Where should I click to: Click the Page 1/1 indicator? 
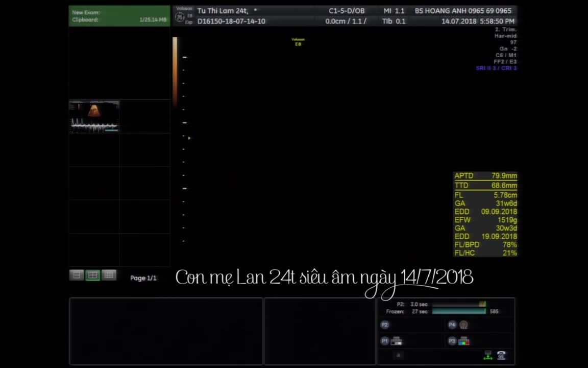(x=143, y=278)
